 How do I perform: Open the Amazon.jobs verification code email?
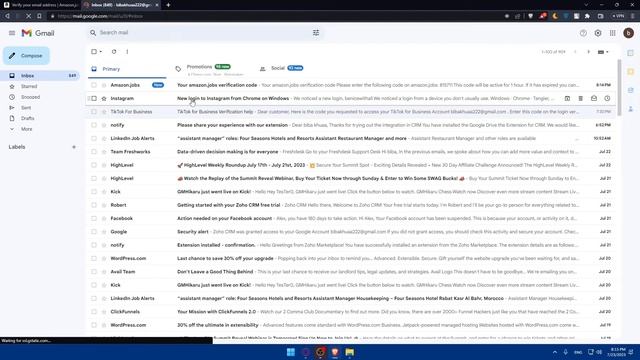pos(351,85)
